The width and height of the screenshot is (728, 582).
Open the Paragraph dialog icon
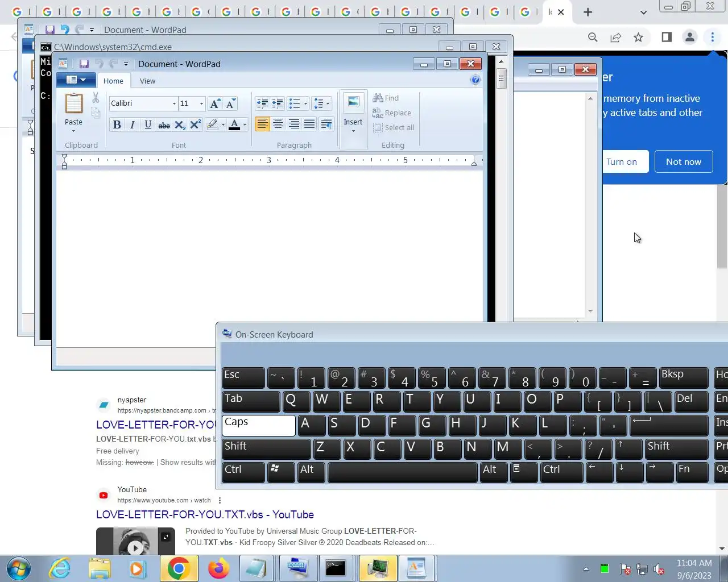(x=326, y=124)
